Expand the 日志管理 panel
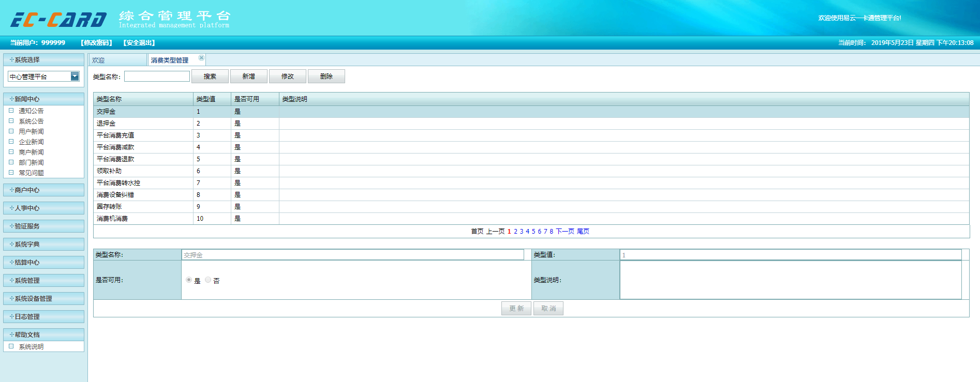The width and height of the screenshot is (980, 382). tap(43, 316)
